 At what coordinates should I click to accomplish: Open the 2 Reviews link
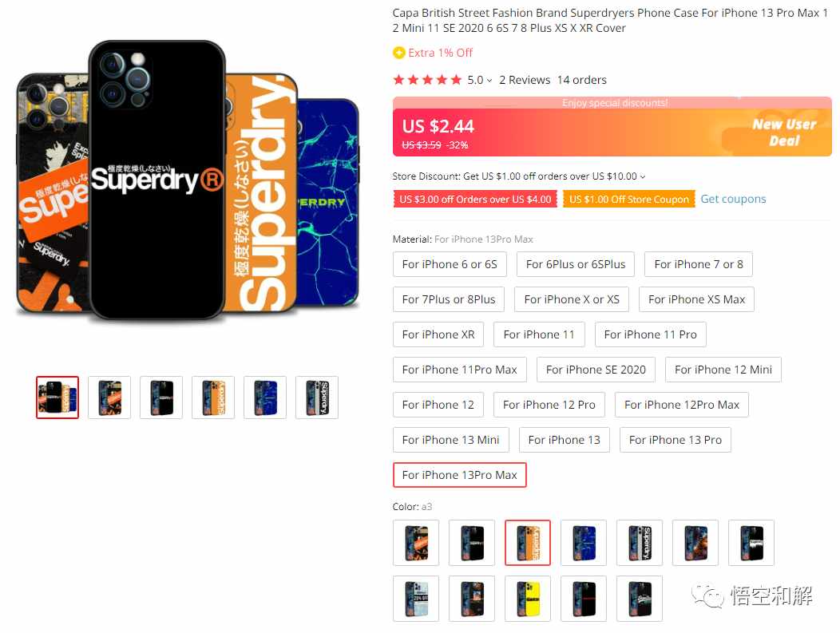tap(525, 80)
